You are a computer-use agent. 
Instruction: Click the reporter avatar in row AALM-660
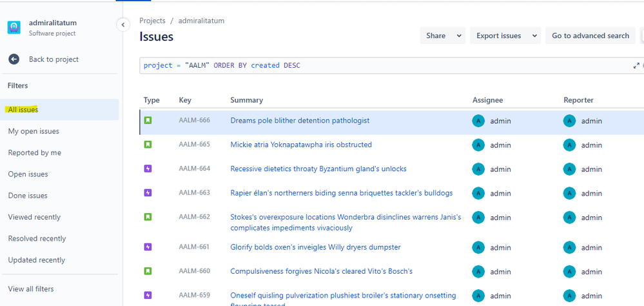coord(569,271)
